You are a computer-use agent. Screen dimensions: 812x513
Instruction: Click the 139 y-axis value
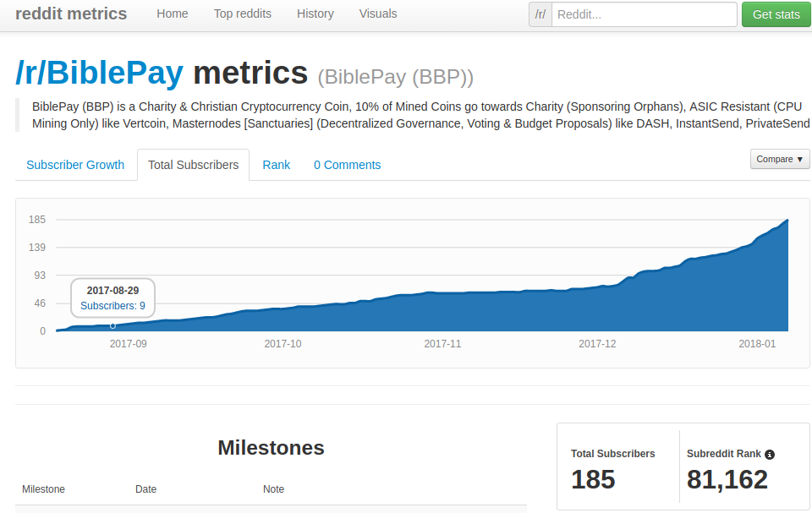[36, 248]
